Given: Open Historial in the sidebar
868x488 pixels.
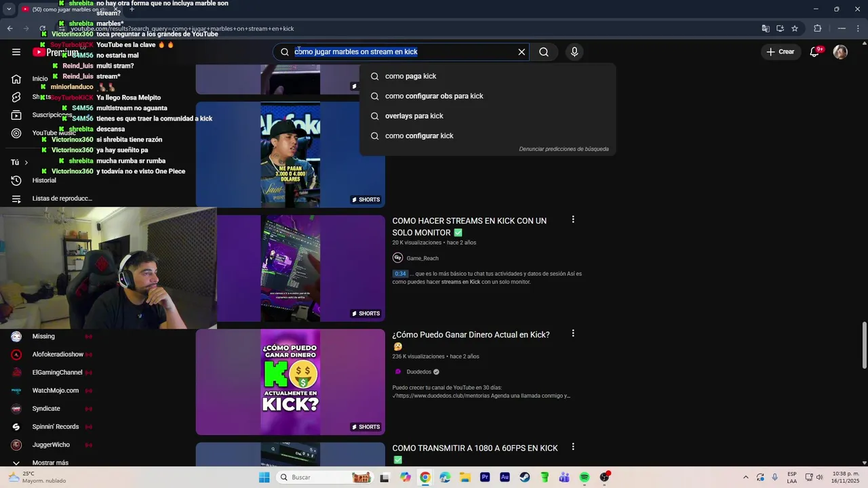Looking at the screenshot, I should [x=44, y=180].
